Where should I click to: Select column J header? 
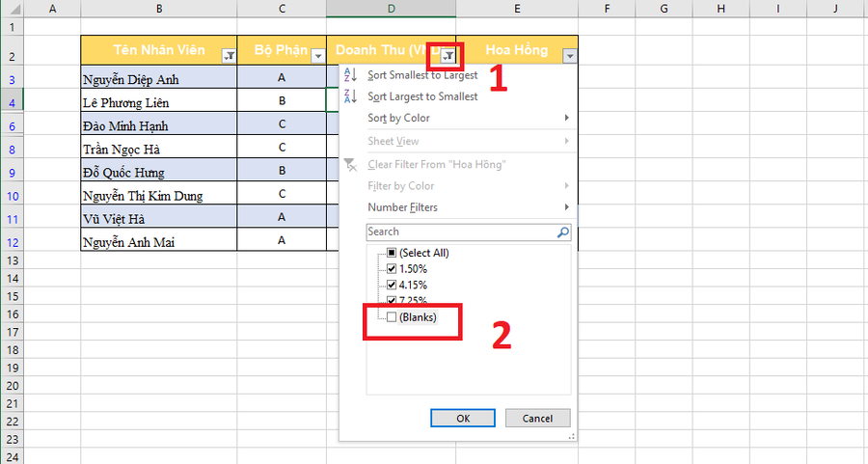click(x=835, y=9)
